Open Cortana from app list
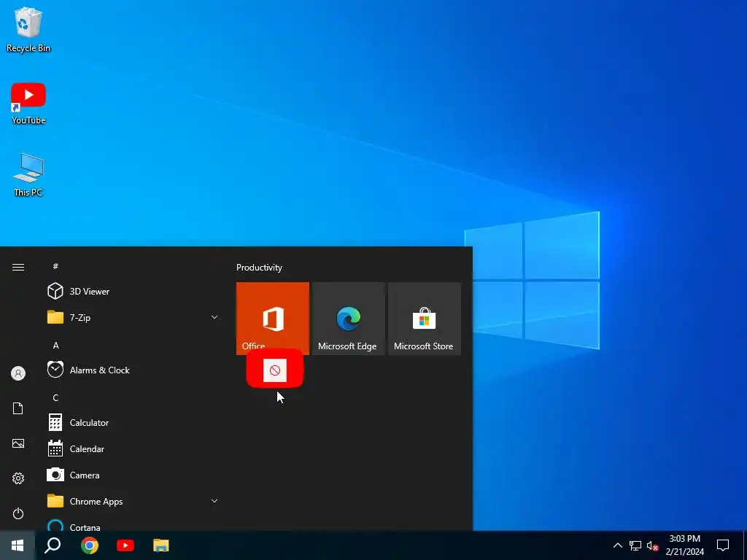Screen dimensions: 747x560 [133, 526]
